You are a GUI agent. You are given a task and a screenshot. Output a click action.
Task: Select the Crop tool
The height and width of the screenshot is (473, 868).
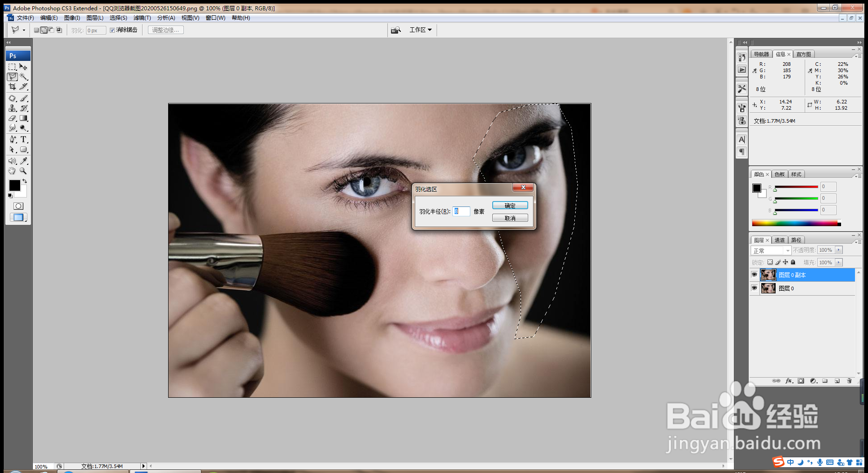click(12, 86)
